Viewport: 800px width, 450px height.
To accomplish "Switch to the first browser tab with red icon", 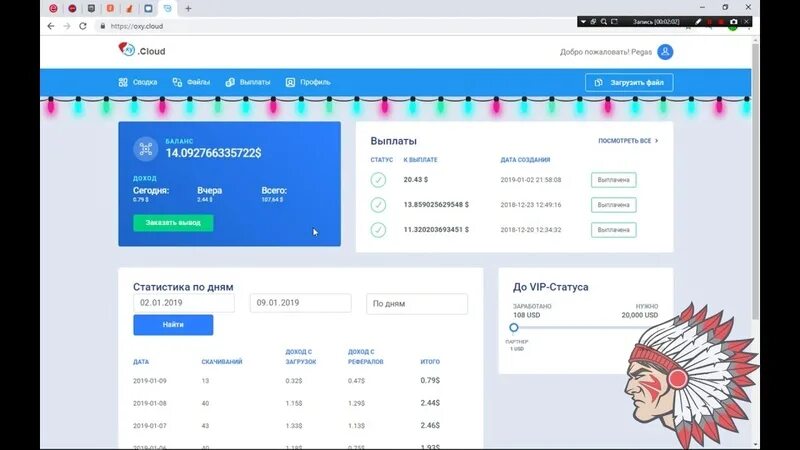I will tap(53, 8).
